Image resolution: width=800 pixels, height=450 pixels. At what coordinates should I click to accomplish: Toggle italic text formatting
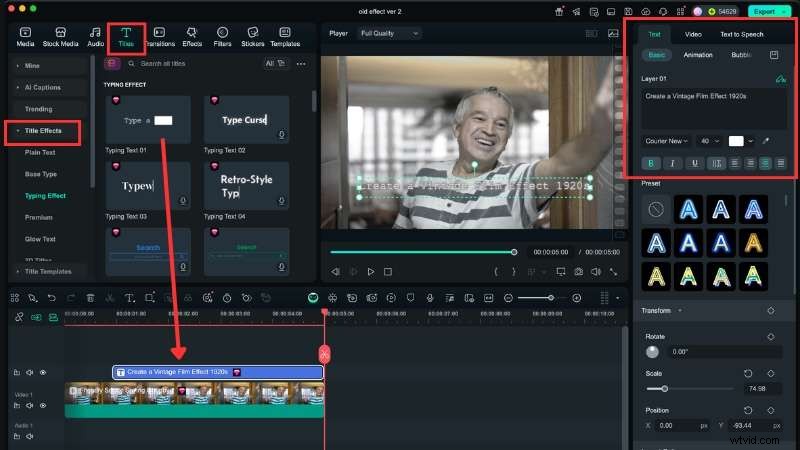[x=673, y=163]
